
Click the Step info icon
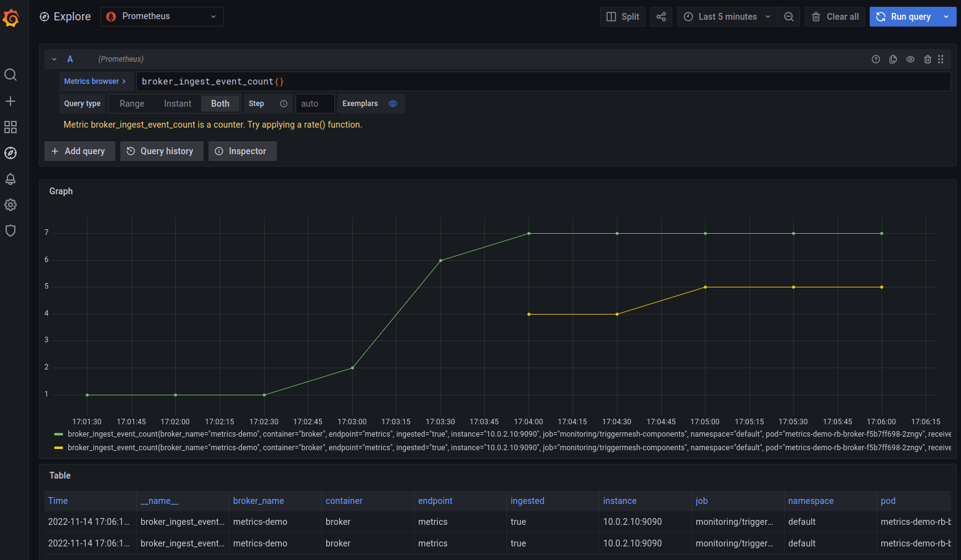pos(284,104)
